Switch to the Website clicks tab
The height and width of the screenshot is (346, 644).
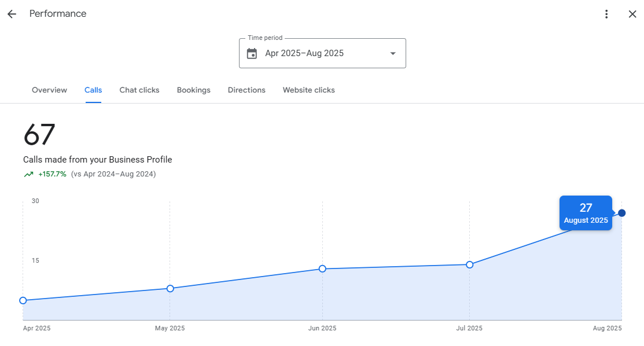pos(308,90)
